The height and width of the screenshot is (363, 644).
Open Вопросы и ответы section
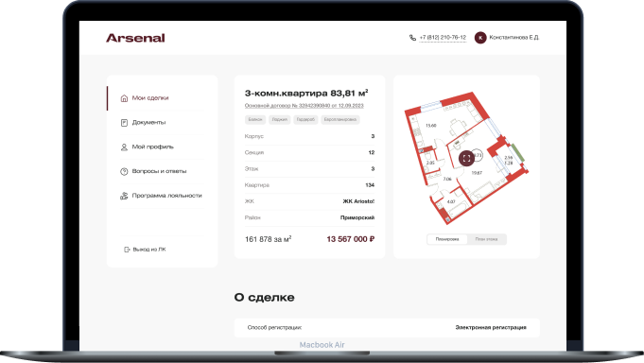pos(160,171)
